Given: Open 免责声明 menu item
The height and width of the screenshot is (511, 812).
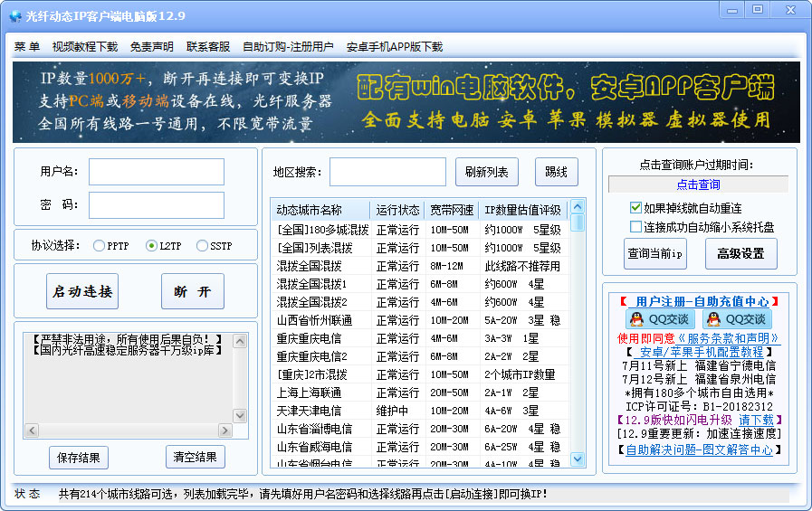Looking at the screenshot, I should (x=152, y=46).
